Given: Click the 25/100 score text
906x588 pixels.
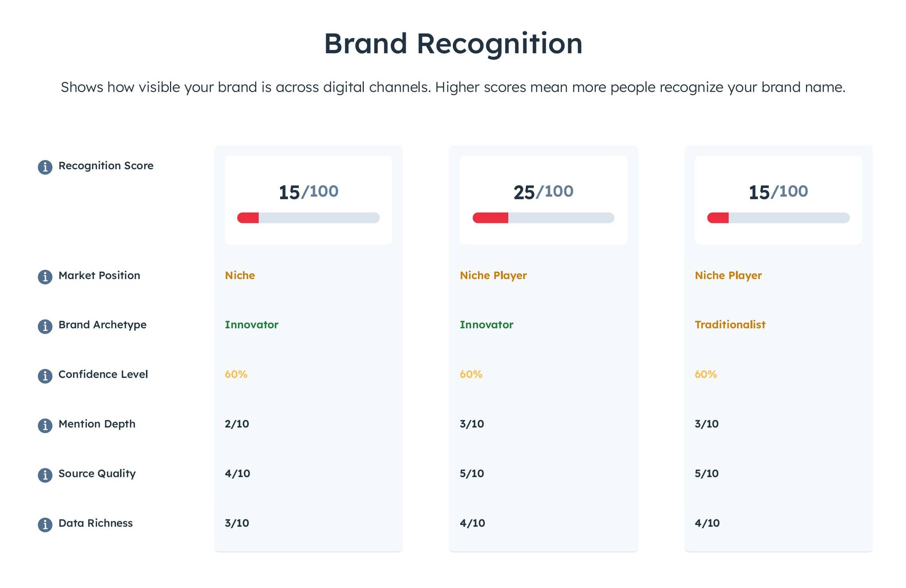Looking at the screenshot, I should pyautogui.click(x=543, y=192).
